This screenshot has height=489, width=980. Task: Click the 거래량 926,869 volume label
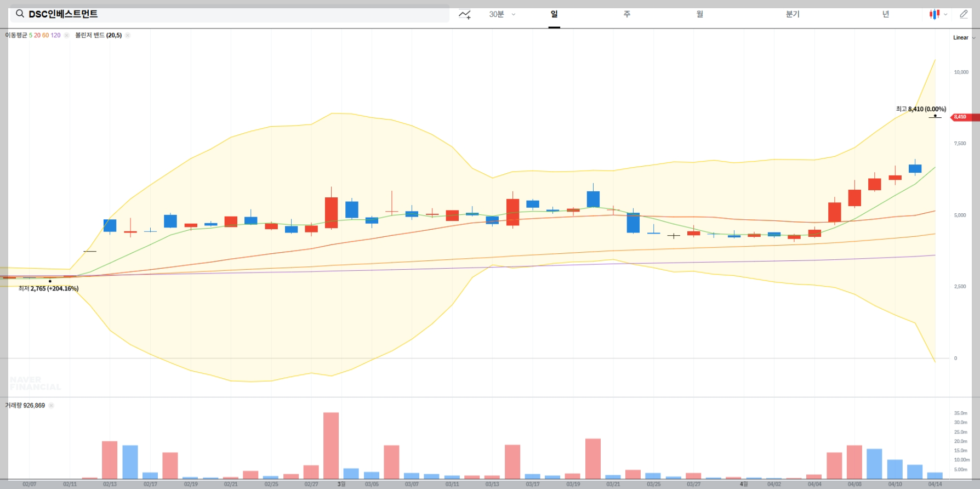(x=25, y=406)
